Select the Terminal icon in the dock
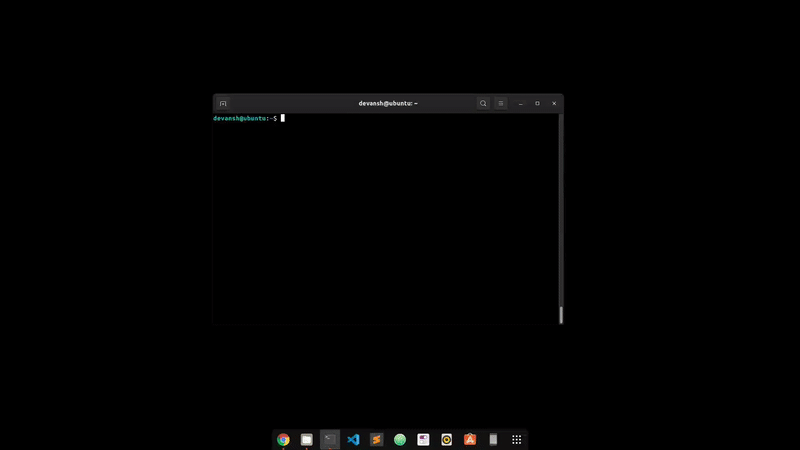Viewport: 800px width, 450px height. [x=330, y=439]
